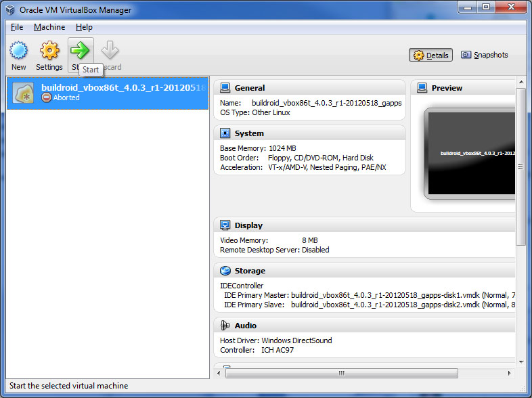The height and width of the screenshot is (398, 532).
Task: Click the Display section screen icon
Action: click(225, 225)
